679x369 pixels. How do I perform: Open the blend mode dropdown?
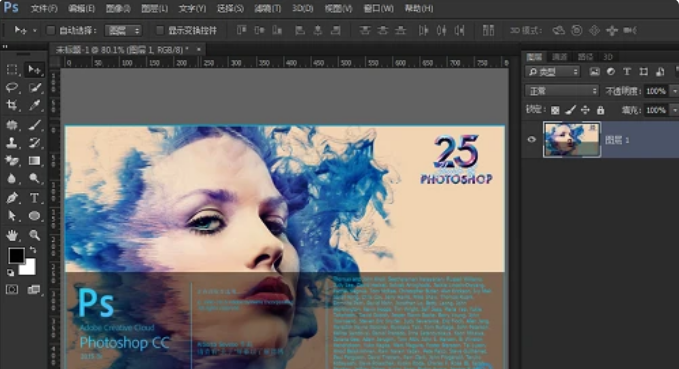(562, 91)
